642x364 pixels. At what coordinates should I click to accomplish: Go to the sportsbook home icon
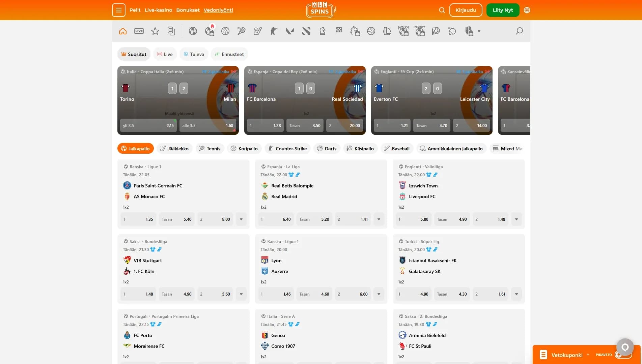point(123,31)
